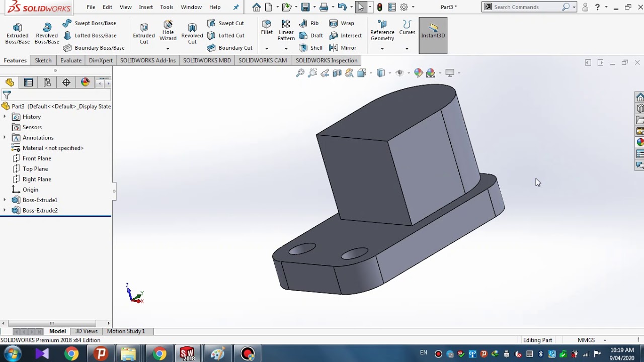
Task: Click the Rebuild traffic light icon
Action: pyautogui.click(x=380, y=7)
